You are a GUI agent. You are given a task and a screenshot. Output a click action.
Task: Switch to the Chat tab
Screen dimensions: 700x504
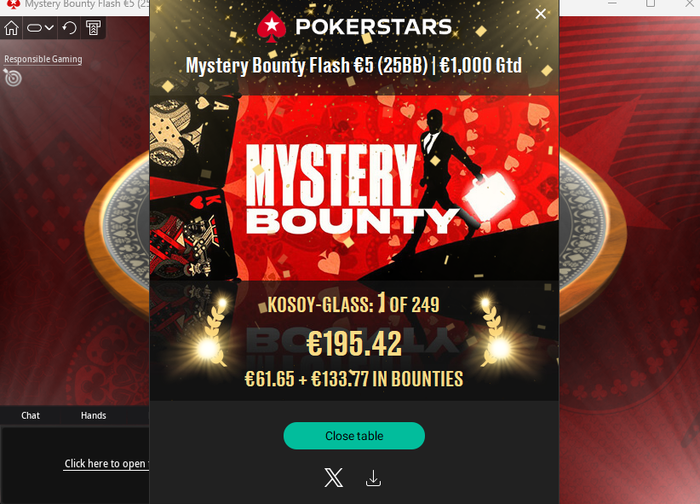pyautogui.click(x=30, y=416)
